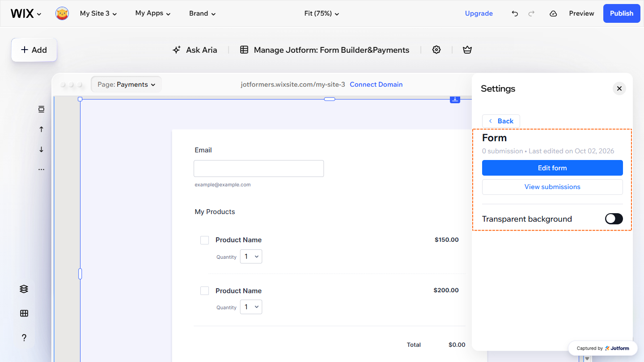Viewport: 644px width, 362px height.
Task: Click the Connect Domain link
Action: pos(376,84)
